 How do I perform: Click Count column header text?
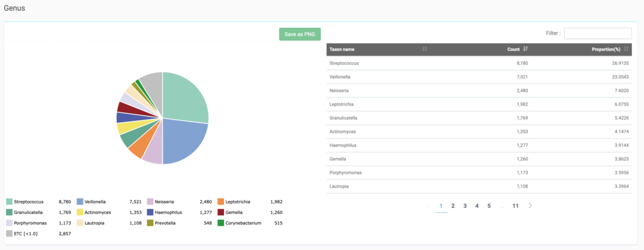(x=513, y=49)
